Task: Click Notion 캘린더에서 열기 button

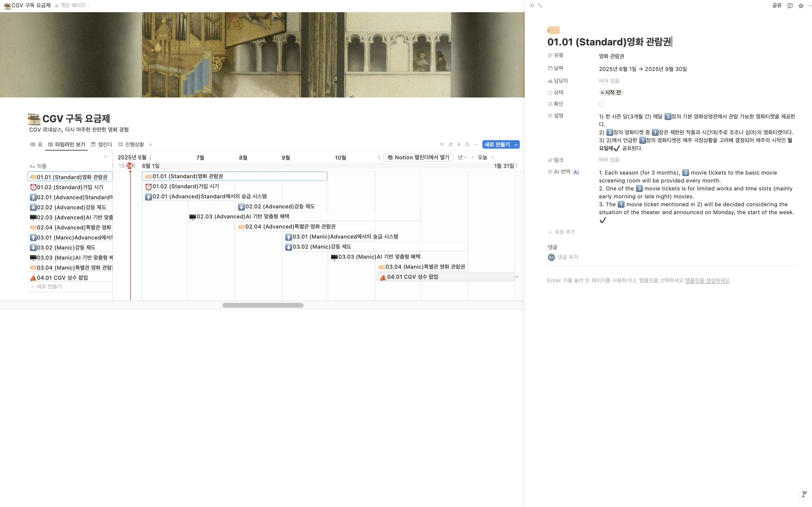Action: coord(418,157)
